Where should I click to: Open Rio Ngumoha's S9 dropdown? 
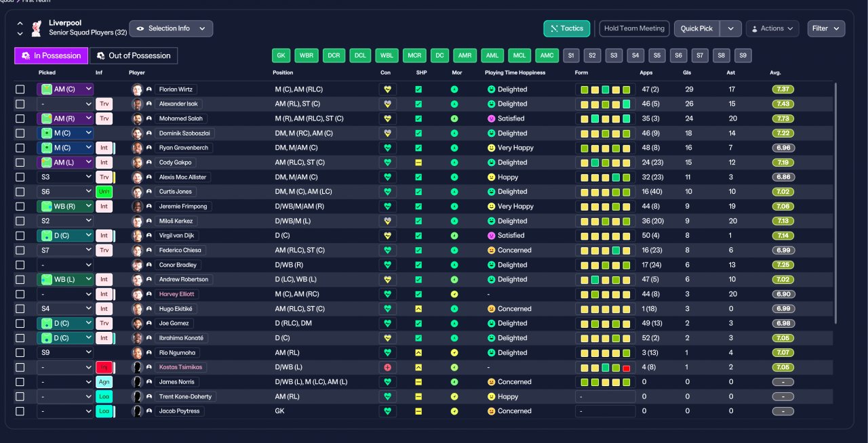point(65,353)
